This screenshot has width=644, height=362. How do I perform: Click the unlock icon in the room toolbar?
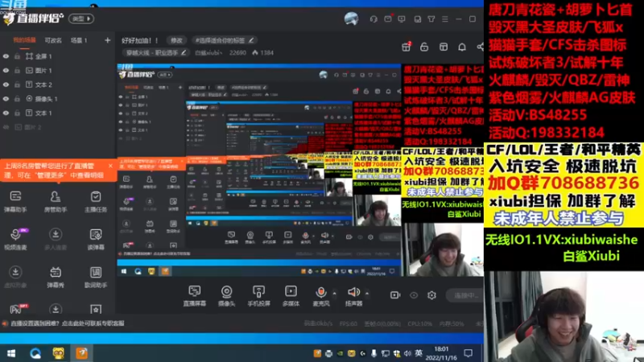(424, 47)
